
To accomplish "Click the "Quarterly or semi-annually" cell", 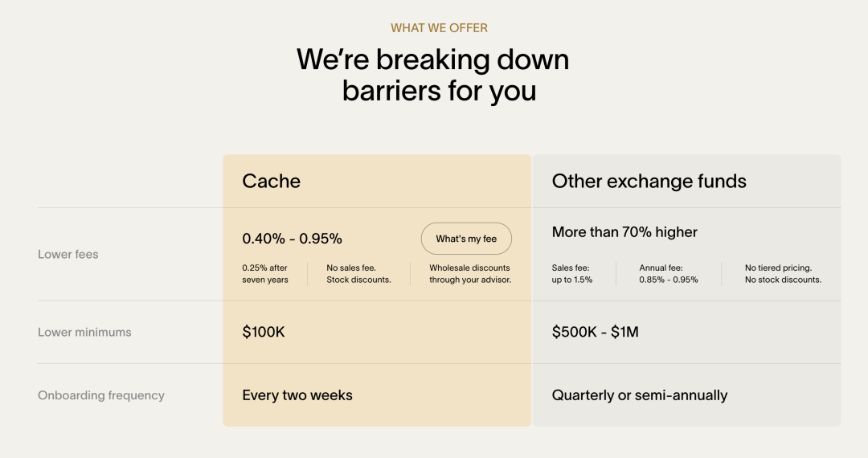I will click(x=639, y=395).
